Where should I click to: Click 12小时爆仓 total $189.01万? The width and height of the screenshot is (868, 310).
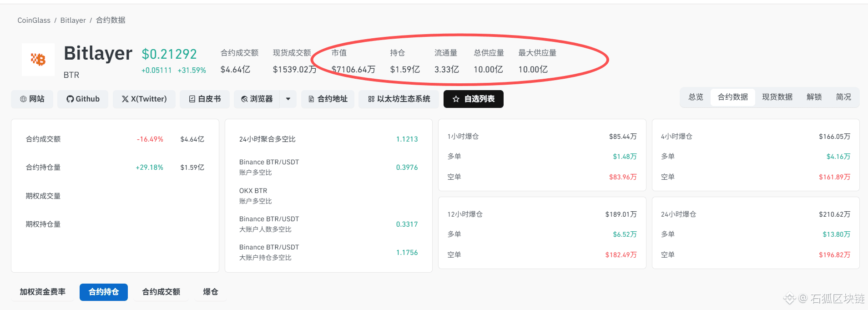(x=621, y=214)
